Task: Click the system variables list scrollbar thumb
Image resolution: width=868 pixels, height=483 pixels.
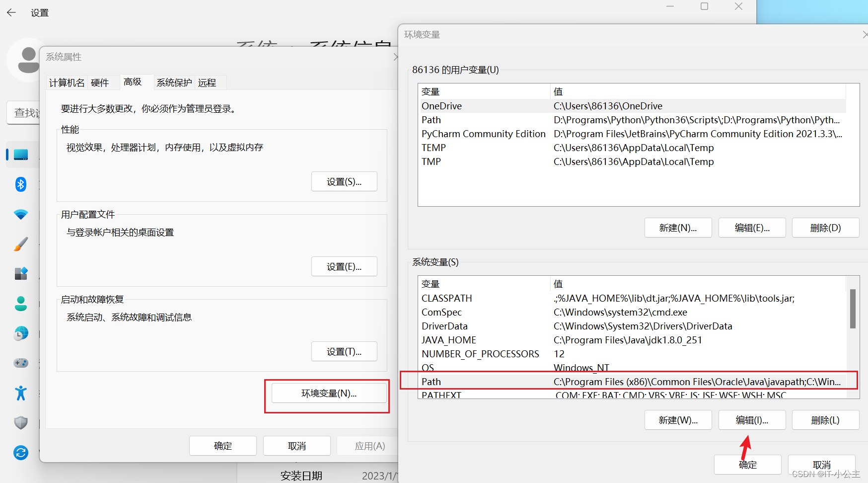Action: 853,309
